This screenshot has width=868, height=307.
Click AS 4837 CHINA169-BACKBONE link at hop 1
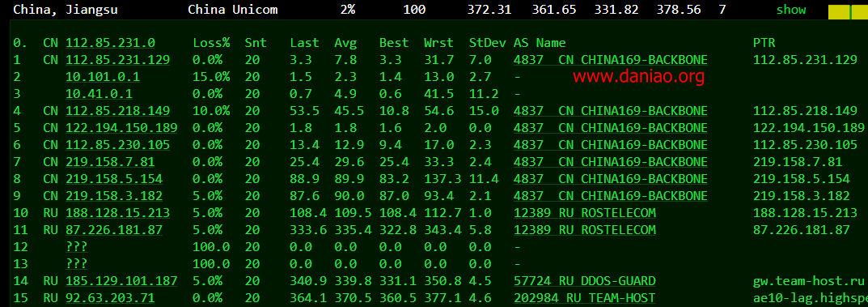[611, 60]
